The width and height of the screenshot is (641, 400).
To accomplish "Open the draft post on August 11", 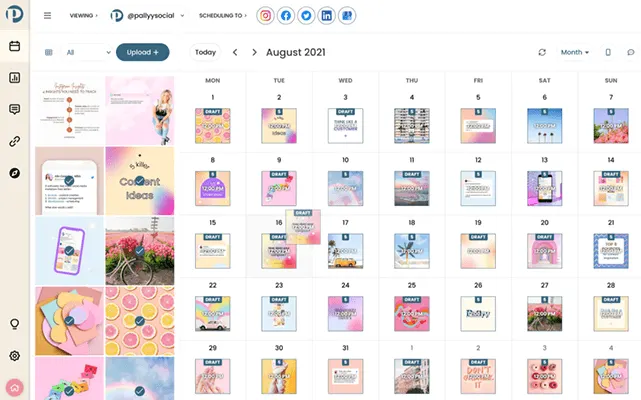I will coord(412,188).
